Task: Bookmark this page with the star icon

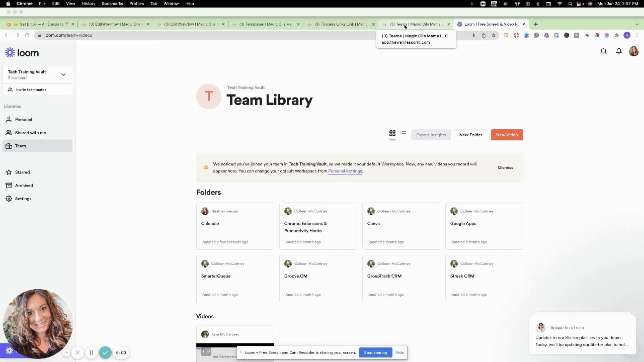Action: [x=494, y=35]
